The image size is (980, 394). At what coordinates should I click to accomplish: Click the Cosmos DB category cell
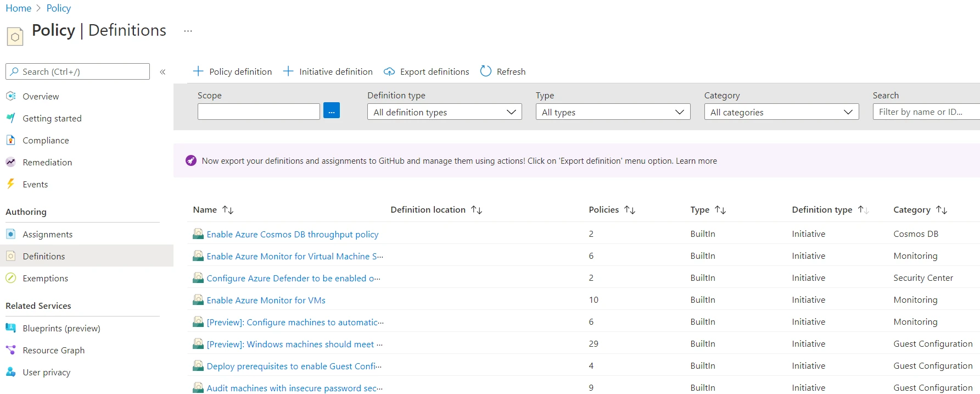click(x=916, y=234)
